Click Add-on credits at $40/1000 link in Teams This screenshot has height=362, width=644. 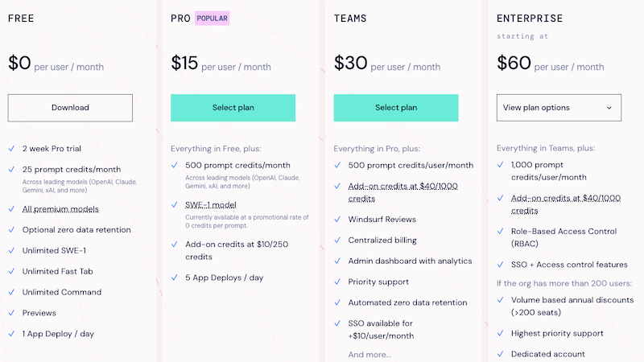pyautogui.click(x=402, y=192)
